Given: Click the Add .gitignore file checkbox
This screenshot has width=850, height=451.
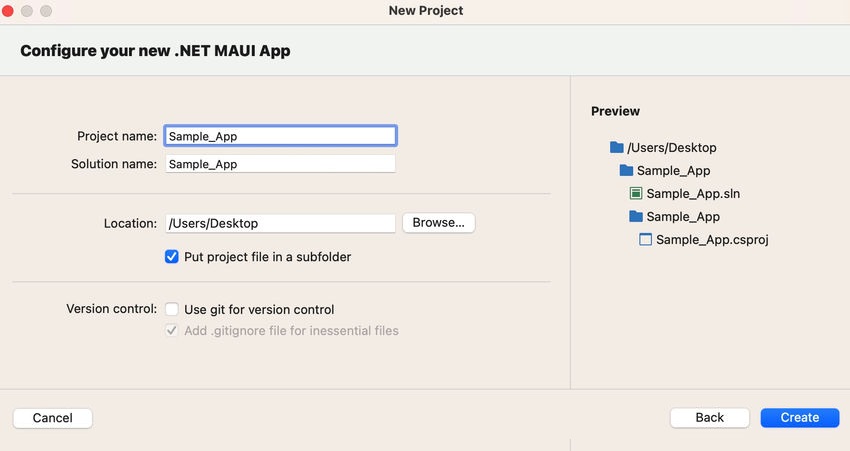Looking at the screenshot, I should coord(172,331).
